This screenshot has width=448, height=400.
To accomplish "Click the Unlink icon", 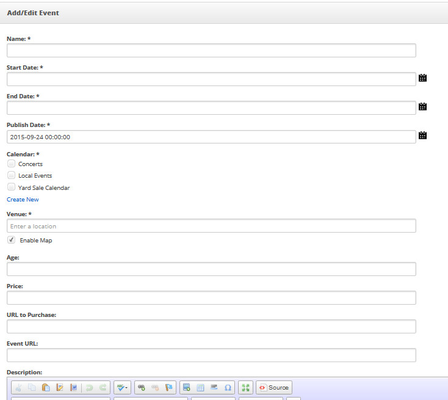I will click(155, 387).
